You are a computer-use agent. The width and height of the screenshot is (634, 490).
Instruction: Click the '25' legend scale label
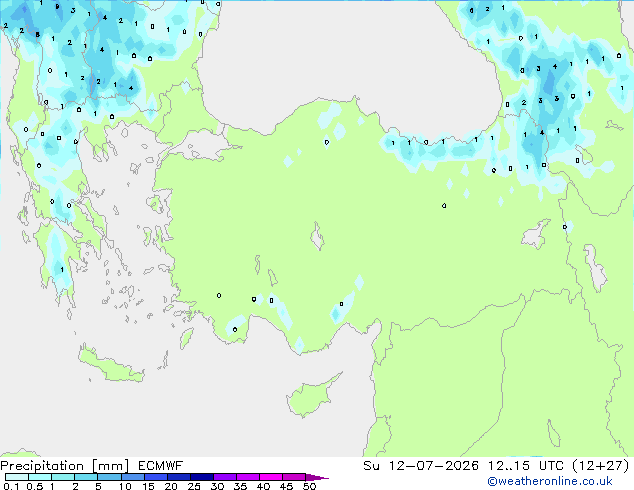[194, 486]
